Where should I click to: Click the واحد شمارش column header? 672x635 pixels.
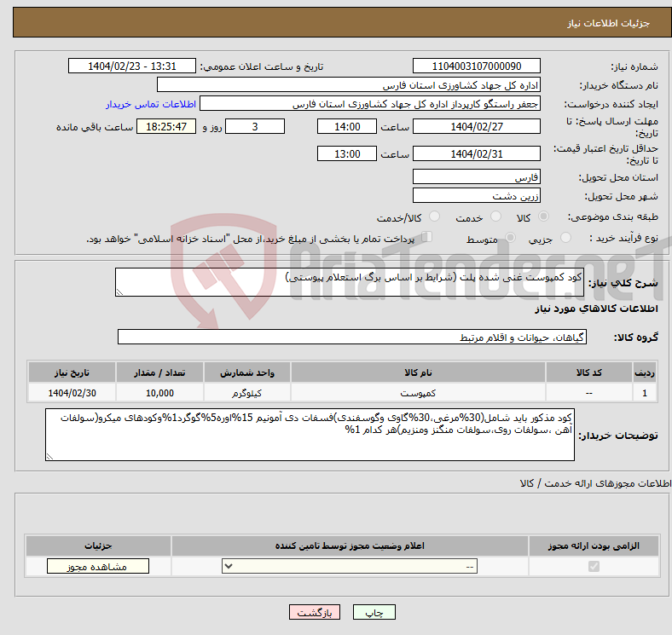tap(247, 372)
